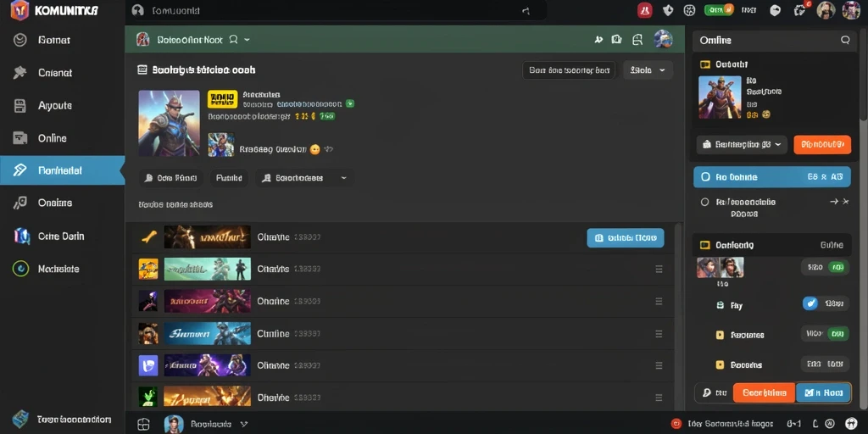Viewport: 868px width, 434px height.
Task: Click the blue button on the gold banner row
Action: pos(626,237)
